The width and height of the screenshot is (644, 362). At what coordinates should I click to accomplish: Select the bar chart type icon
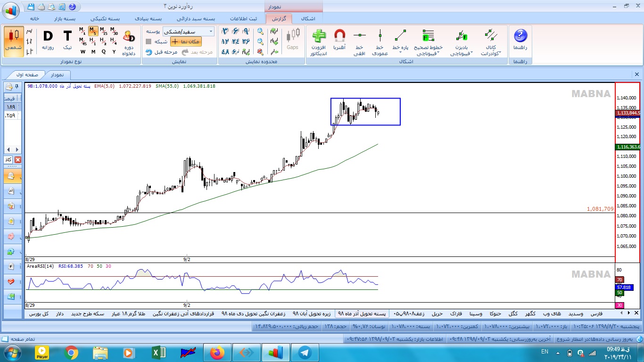click(30, 41)
